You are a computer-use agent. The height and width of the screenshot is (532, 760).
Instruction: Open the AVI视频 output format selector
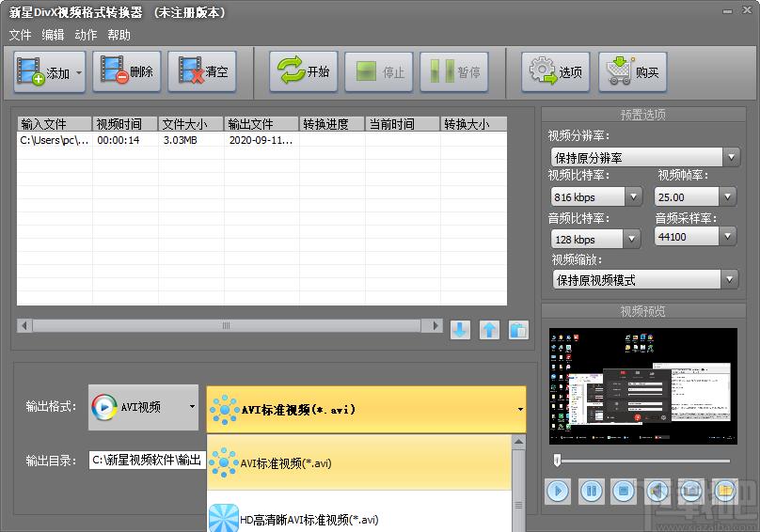[144, 407]
